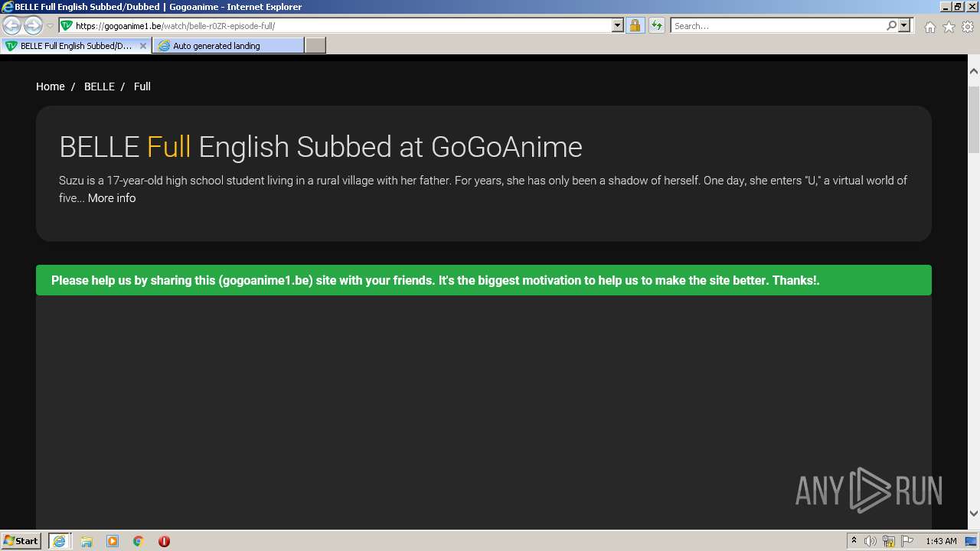980x551 pixels.
Task: Show hidden tray icons arrow
Action: point(854,541)
